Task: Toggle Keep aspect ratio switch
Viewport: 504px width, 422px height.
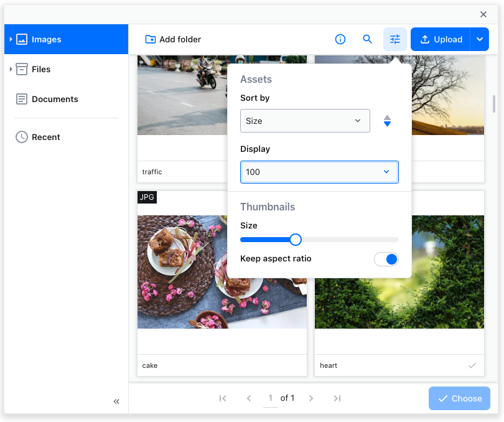Action: click(386, 259)
